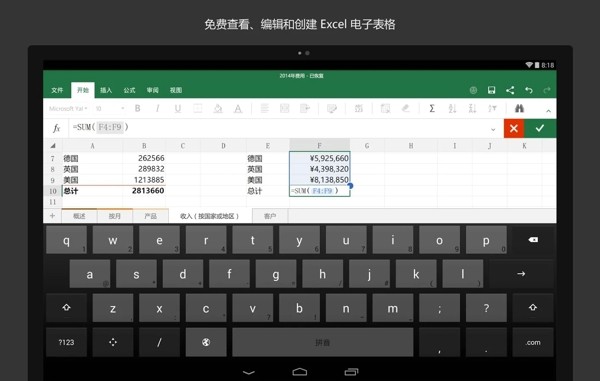Redo the last undone action
600x381 pixels.
[x=547, y=90]
